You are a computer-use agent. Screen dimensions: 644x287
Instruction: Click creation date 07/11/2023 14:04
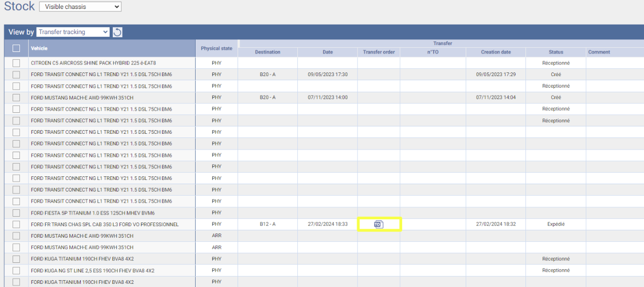[x=496, y=98]
